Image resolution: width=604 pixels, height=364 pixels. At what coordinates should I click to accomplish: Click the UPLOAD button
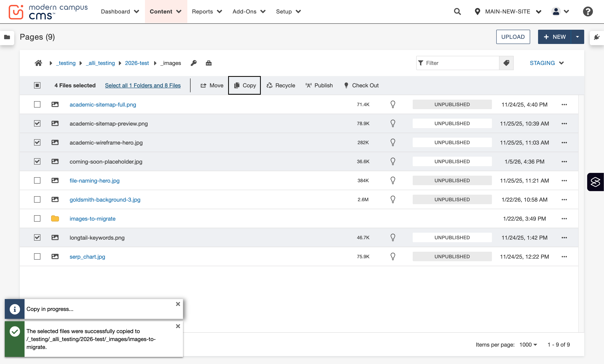(x=513, y=37)
